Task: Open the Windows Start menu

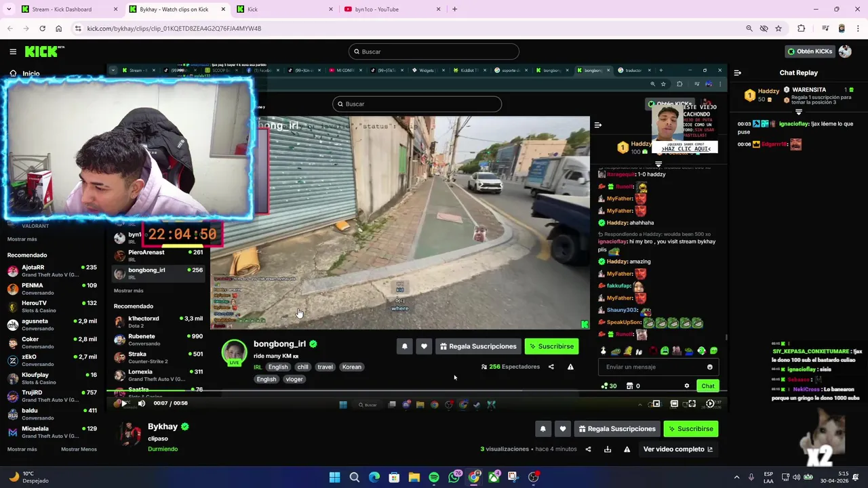Action: pos(334,477)
